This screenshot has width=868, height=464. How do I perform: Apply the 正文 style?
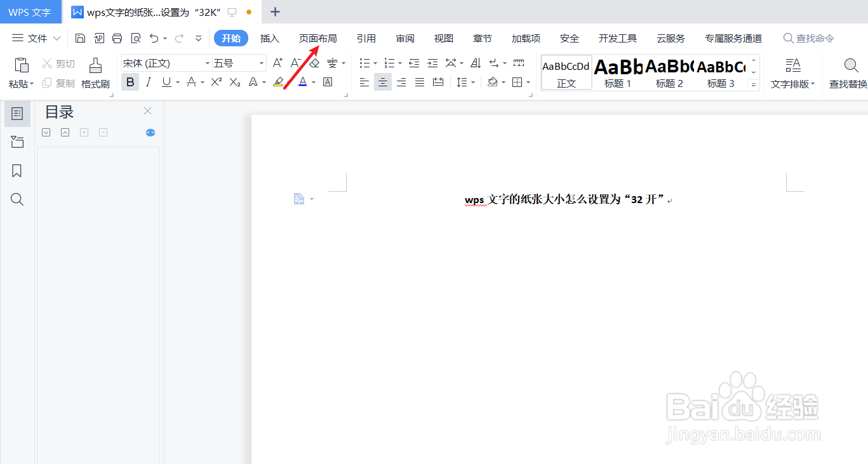[566, 72]
